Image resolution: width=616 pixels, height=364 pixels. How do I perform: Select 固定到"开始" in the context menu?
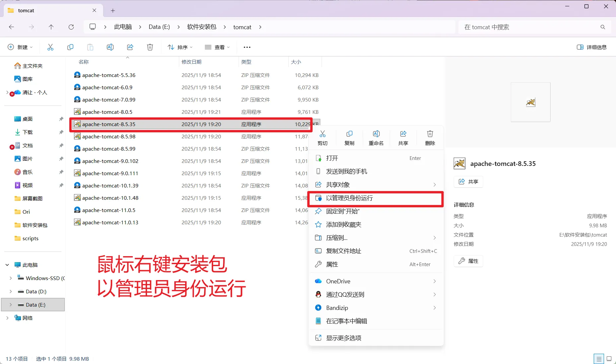tap(376, 211)
